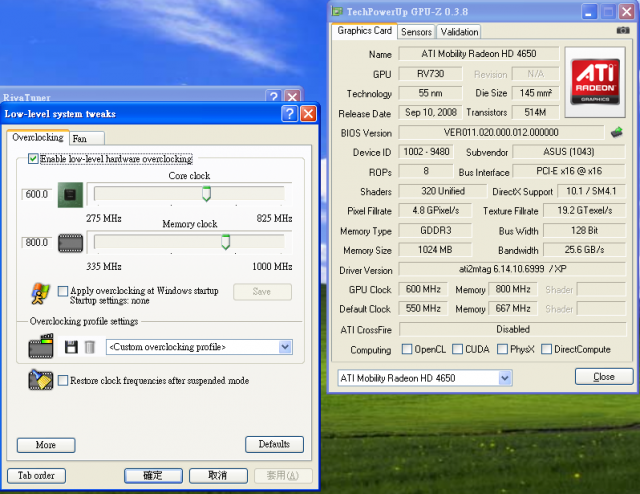Click the Close button in GPU-Z

click(x=604, y=376)
